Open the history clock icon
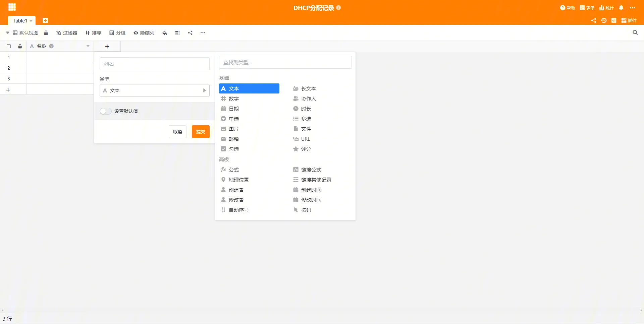The width and height of the screenshot is (644, 324). coord(604,20)
